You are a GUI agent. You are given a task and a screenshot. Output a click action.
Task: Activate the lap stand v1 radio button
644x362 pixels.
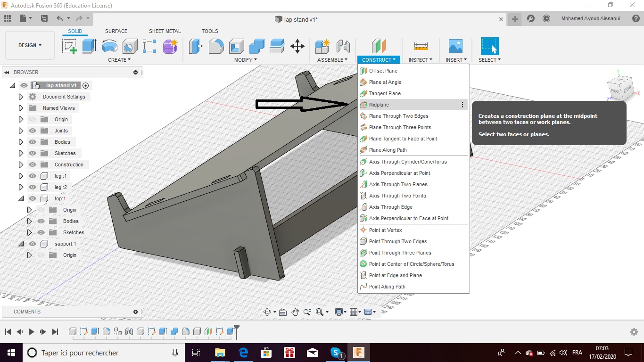(85, 85)
